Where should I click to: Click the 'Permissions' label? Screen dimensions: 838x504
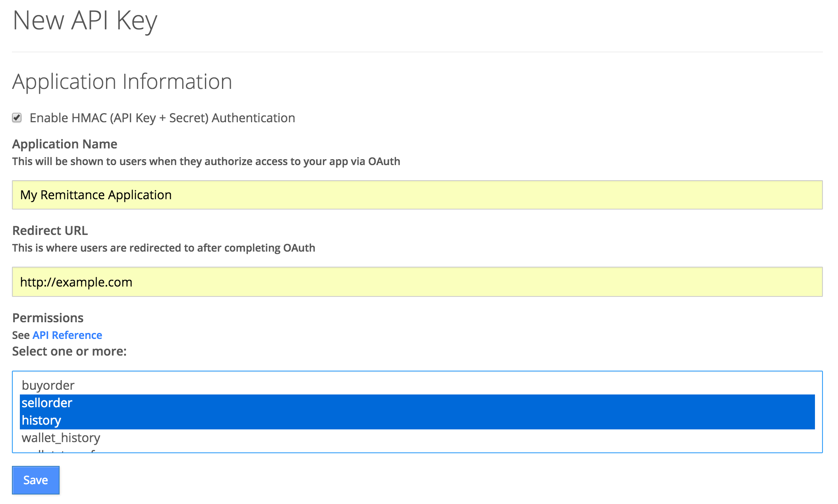(x=48, y=318)
